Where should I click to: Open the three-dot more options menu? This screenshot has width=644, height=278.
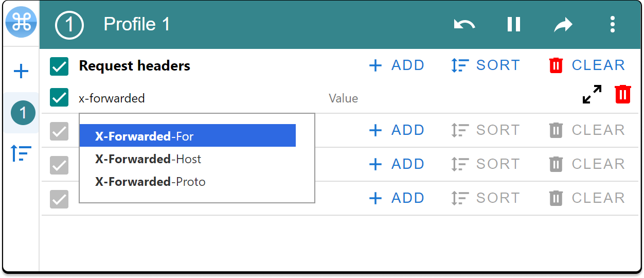(x=612, y=24)
